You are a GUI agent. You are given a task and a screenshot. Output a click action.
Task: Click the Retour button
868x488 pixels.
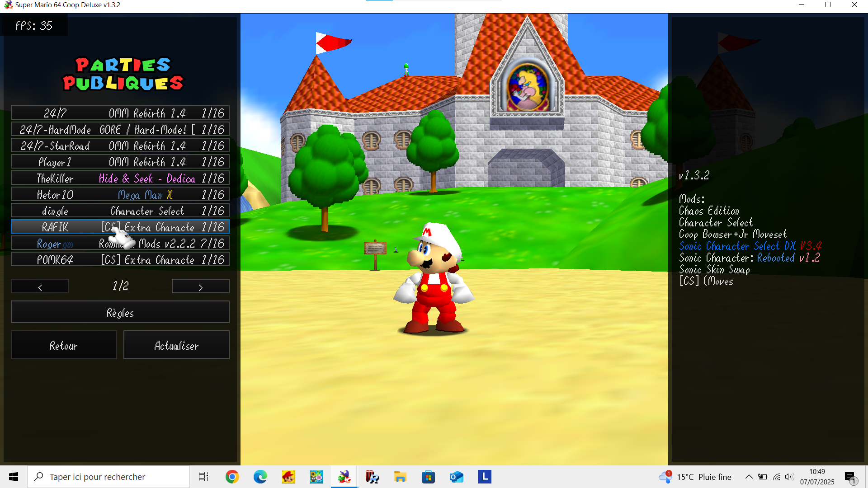pos(64,345)
